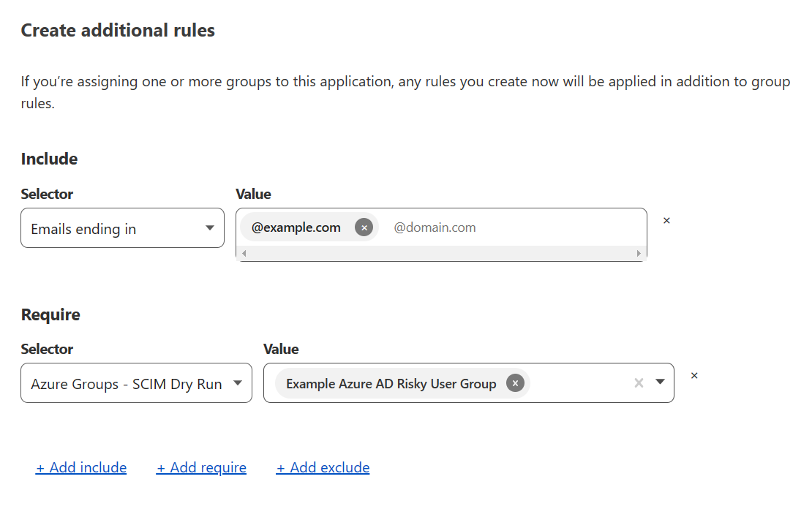Image resolution: width=812 pixels, height=509 pixels.
Task: Remove Example Azure AD Risky User Group chip
Action: [x=515, y=383]
